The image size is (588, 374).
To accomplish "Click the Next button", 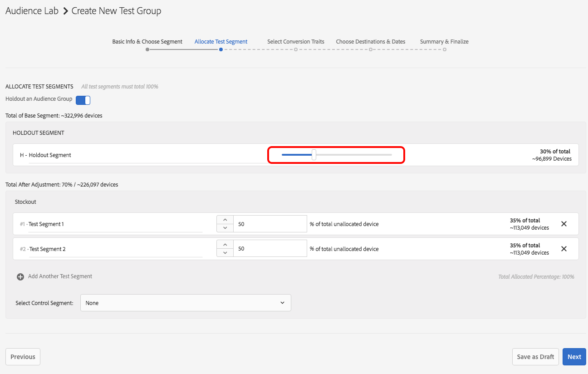I will [574, 357].
